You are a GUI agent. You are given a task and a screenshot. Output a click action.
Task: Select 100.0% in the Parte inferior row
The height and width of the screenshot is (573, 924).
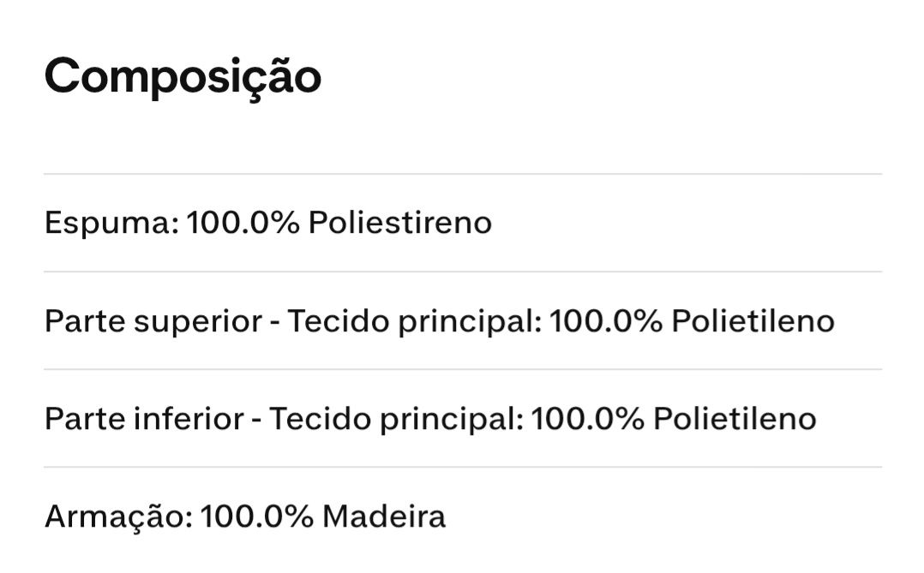[x=587, y=419]
